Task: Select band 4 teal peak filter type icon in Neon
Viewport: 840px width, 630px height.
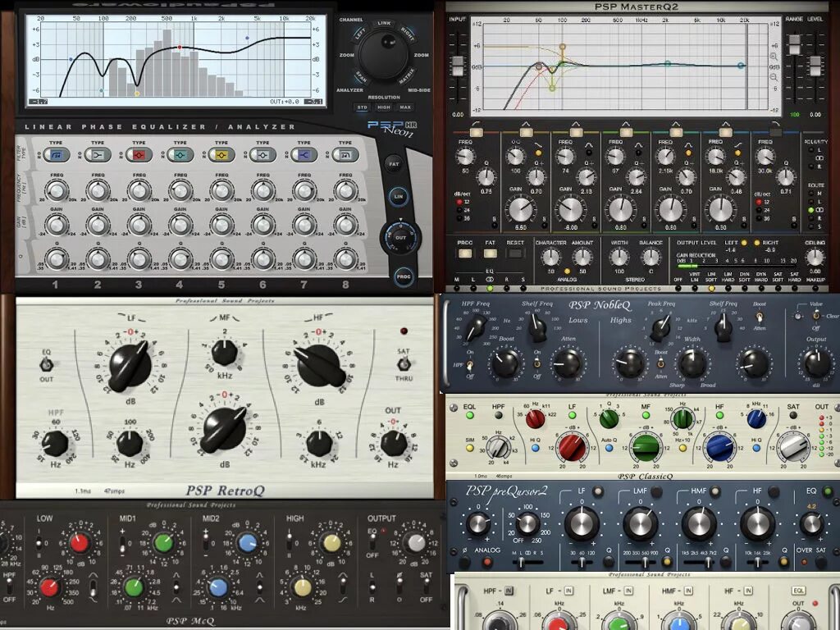Action: click(180, 155)
